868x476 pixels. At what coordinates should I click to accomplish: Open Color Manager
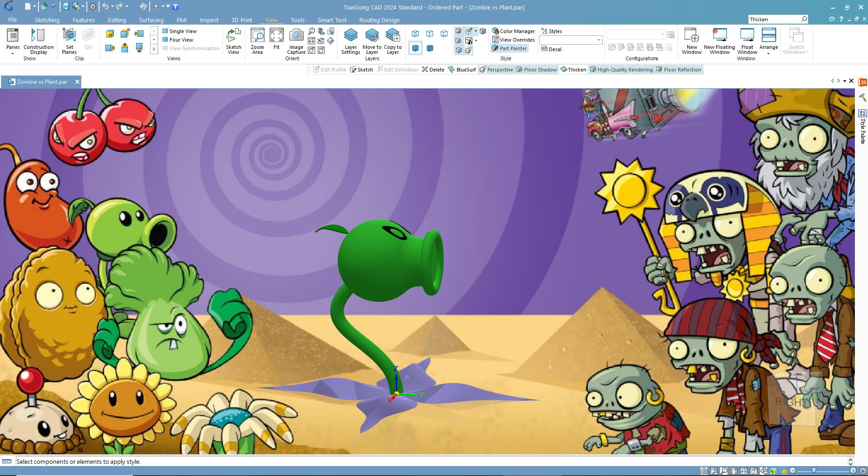click(514, 31)
